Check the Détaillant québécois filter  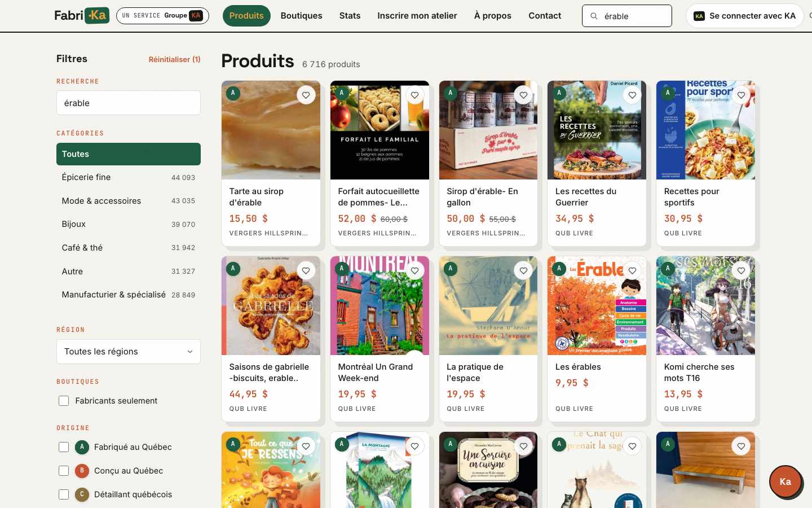click(64, 494)
